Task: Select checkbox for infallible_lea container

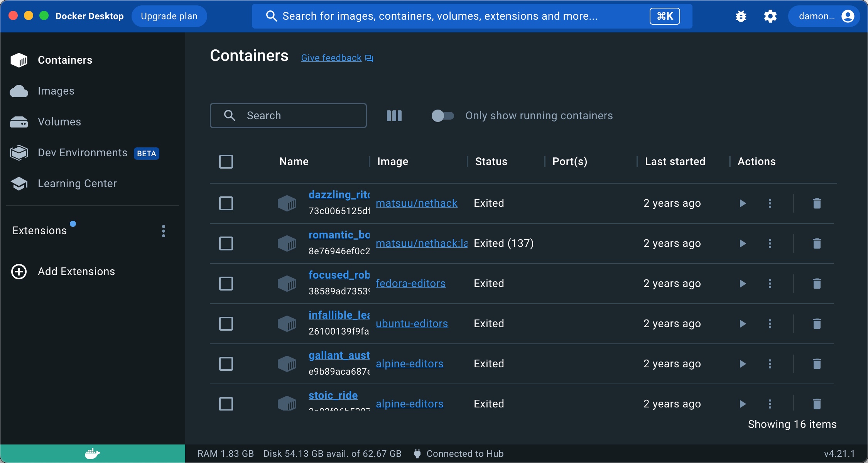Action: 226,324
